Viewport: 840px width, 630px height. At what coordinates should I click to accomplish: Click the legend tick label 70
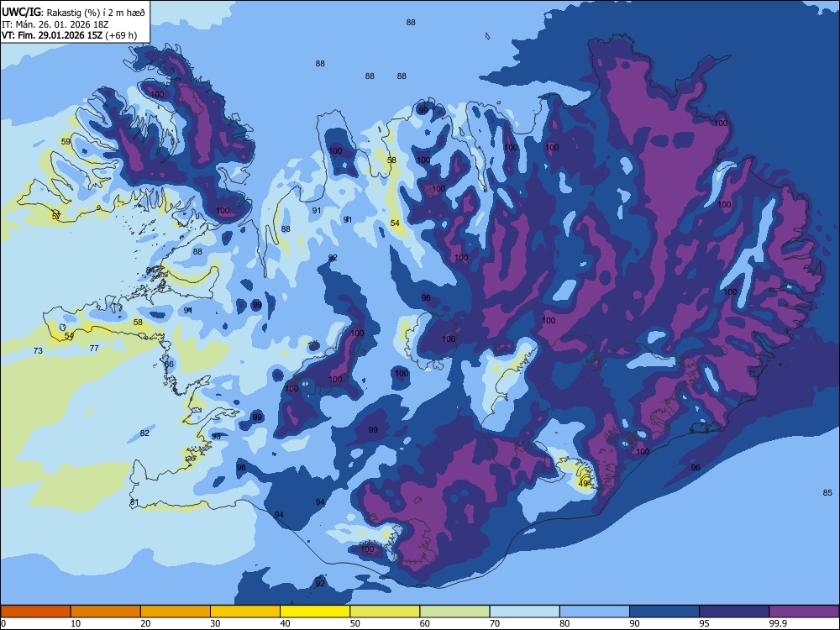pos(495,623)
